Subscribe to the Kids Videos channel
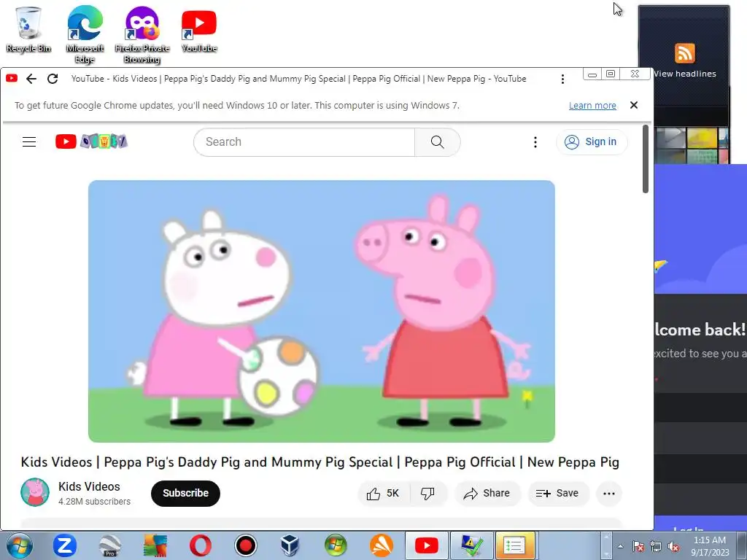The image size is (747, 560). click(185, 494)
